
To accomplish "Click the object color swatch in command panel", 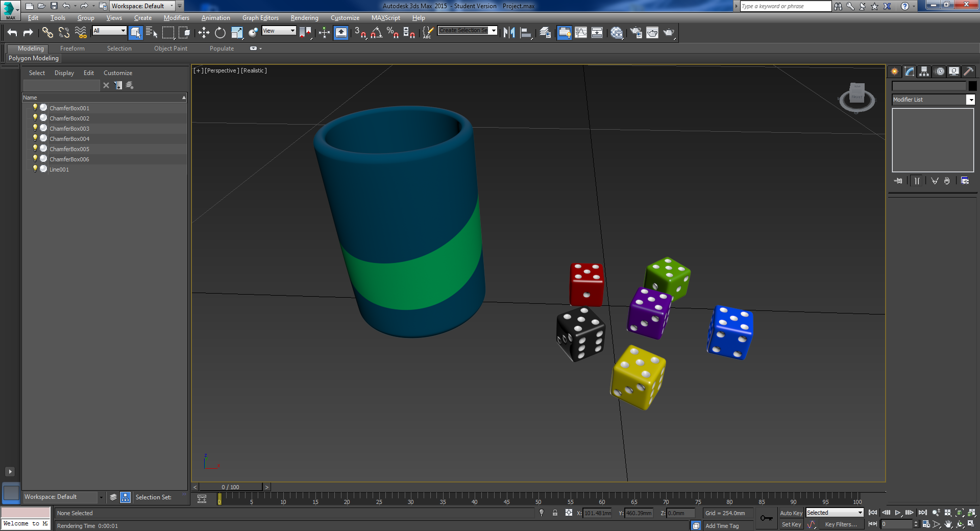I will pyautogui.click(x=972, y=86).
